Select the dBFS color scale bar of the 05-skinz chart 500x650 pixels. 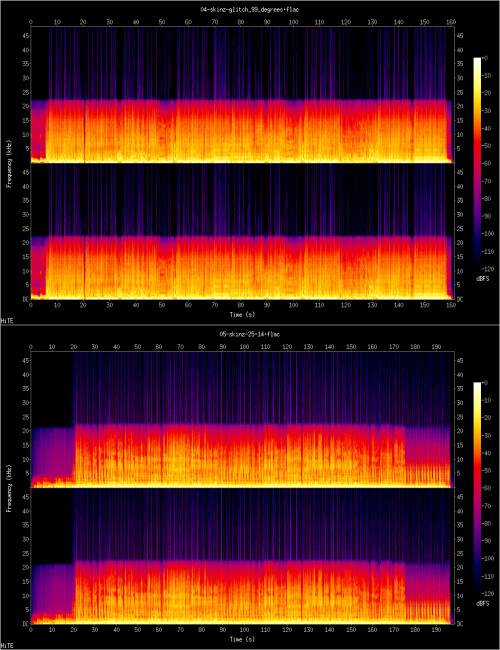pyautogui.click(x=477, y=489)
